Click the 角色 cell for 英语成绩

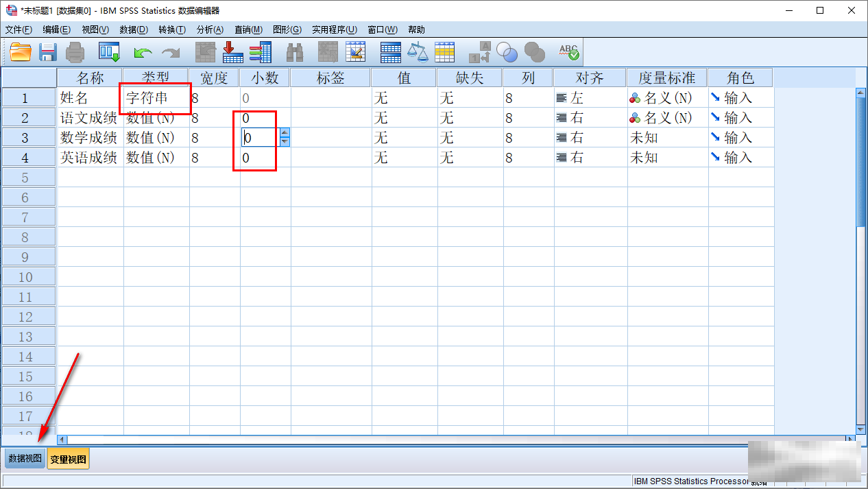(740, 158)
